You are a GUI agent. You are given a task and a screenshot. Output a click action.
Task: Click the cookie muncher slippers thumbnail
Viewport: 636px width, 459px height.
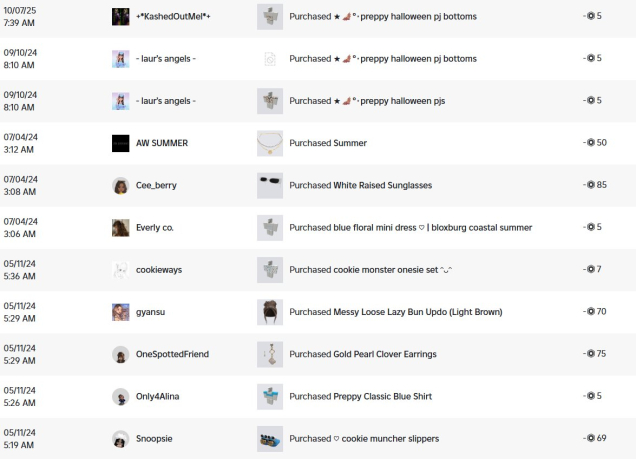click(269, 438)
